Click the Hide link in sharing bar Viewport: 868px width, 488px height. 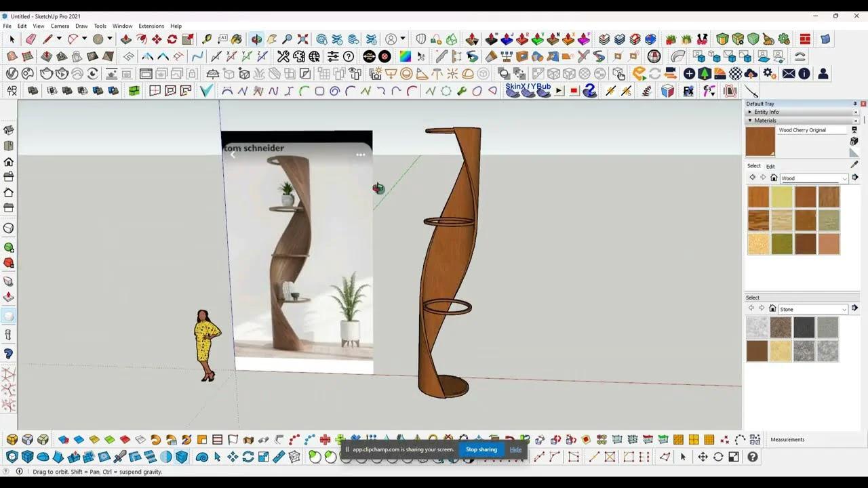click(515, 449)
